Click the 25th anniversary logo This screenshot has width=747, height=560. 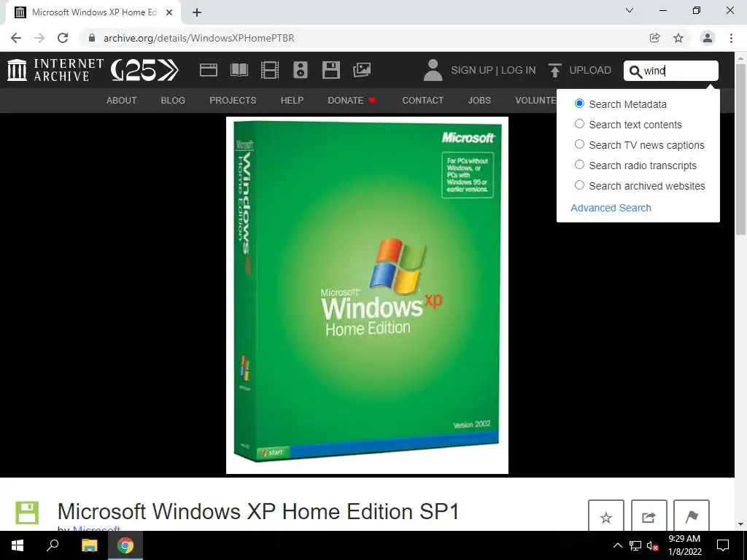145,70
